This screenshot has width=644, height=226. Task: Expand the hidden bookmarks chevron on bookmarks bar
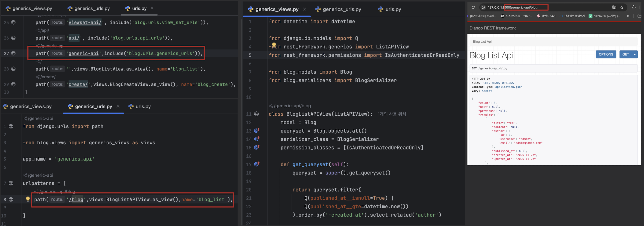(628, 16)
